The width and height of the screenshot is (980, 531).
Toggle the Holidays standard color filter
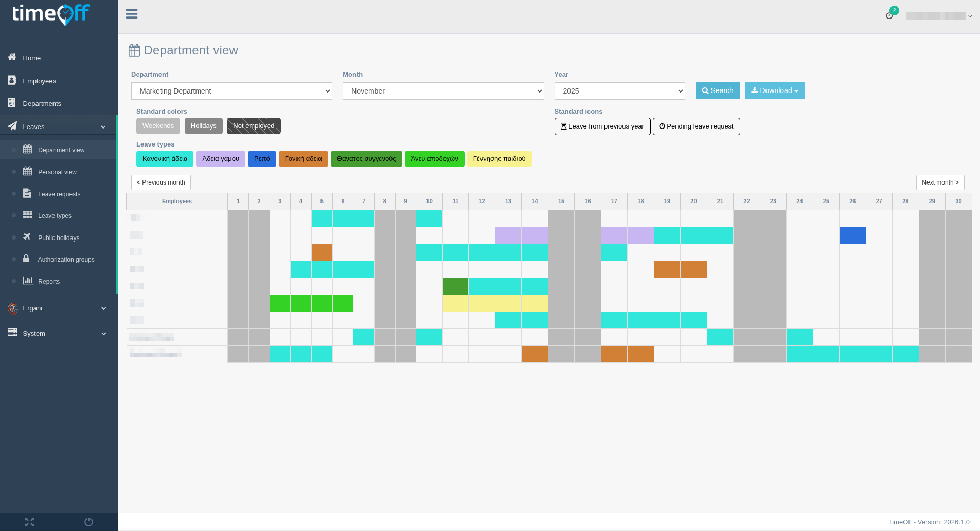[203, 125]
